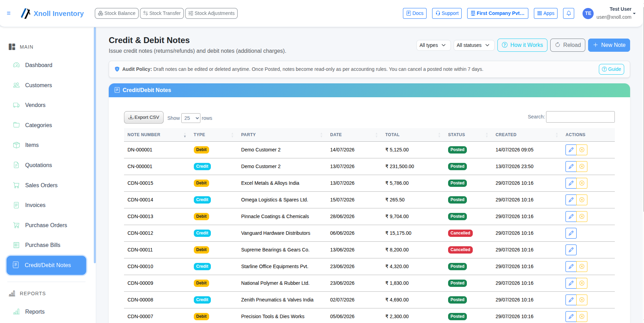Open cancelled note CDN-00012 pencil icon
Screen dimensions: 644x323
[571, 233]
